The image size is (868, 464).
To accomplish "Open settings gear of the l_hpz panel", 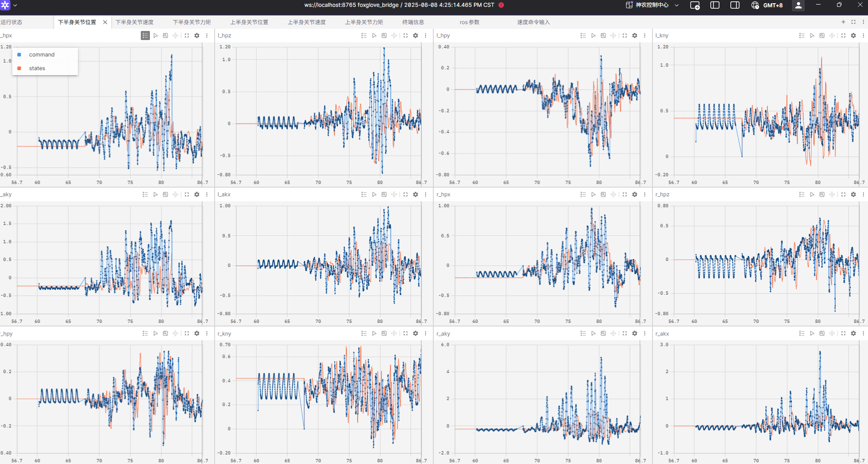I will coord(416,36).
